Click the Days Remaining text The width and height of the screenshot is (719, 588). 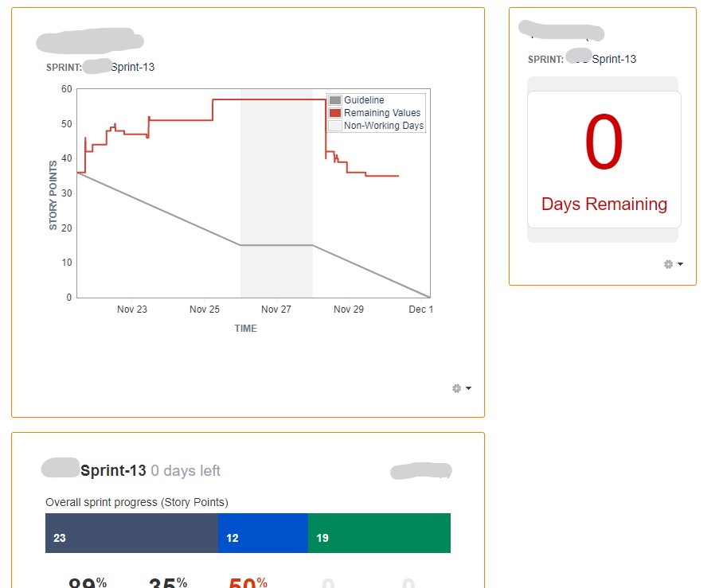(x=604, y=204)
